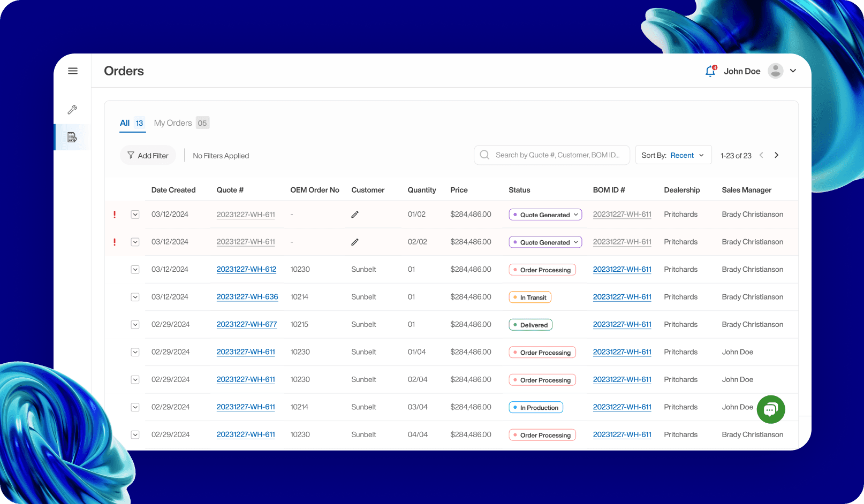864x504 pixels.
Task: Expand the account chevron beside John Doe
Action: click(793, 71)
